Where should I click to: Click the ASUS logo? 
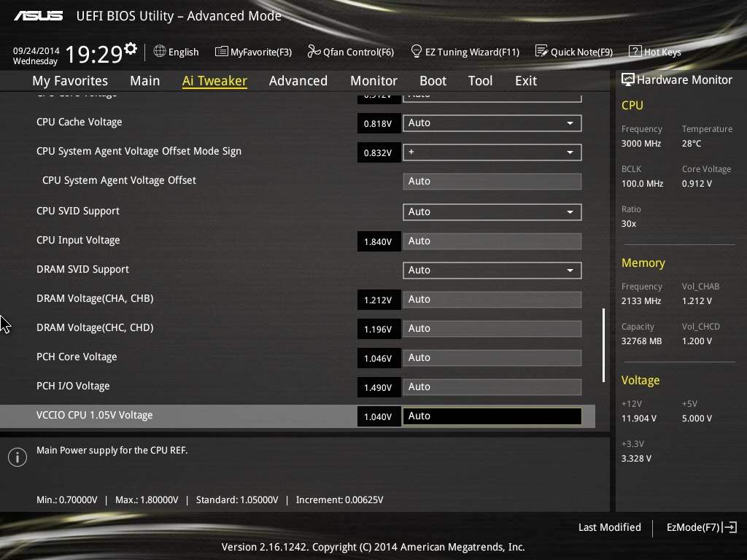tap(38, 16)
